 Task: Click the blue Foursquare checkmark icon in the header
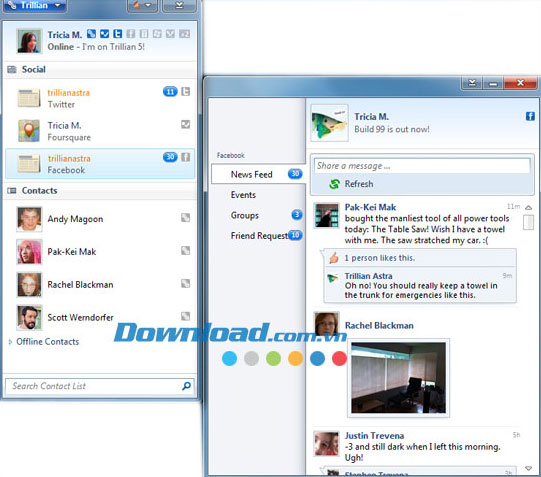(105, 34)
